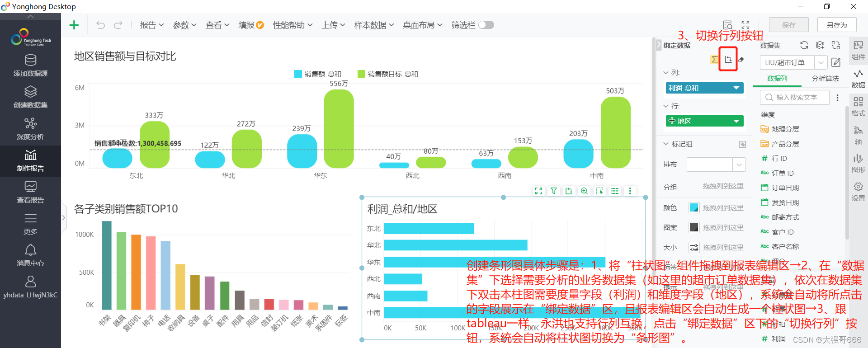Open the 利润_总和 field dropdown arrow

[736, 88]
